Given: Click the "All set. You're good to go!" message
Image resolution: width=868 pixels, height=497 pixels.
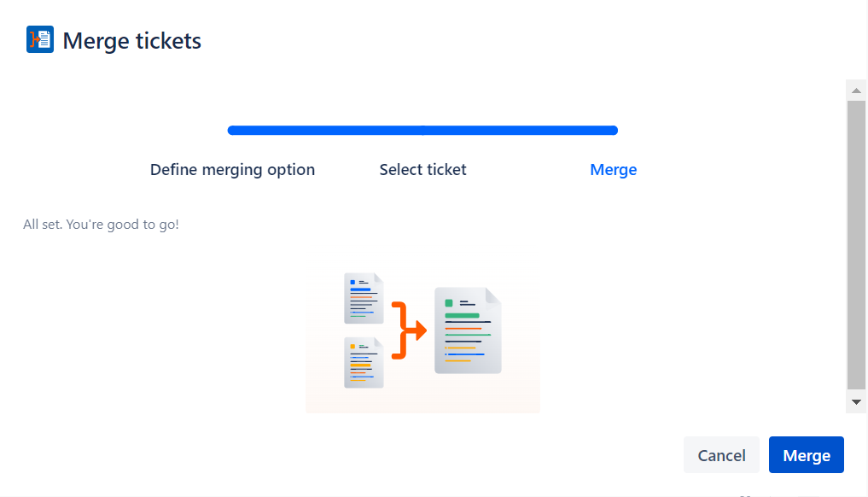Looking at the screenshot, I should [x=101, y=225].
